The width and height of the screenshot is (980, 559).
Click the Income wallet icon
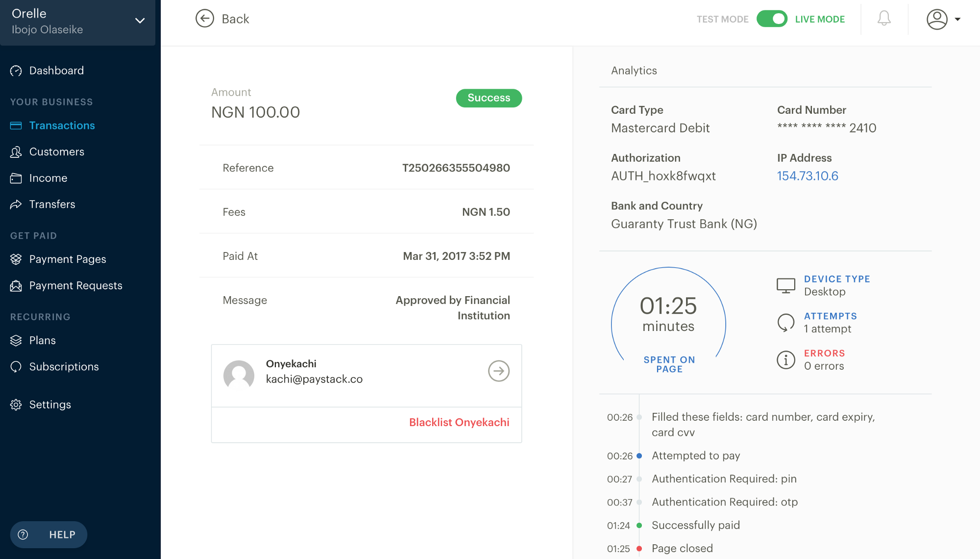[x=16, y=178]
